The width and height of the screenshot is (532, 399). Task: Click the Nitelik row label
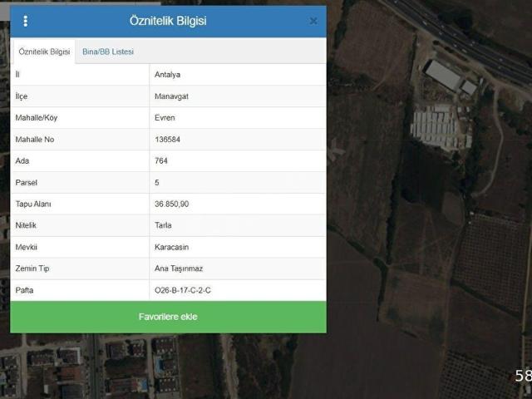click(x=26, y=225)
